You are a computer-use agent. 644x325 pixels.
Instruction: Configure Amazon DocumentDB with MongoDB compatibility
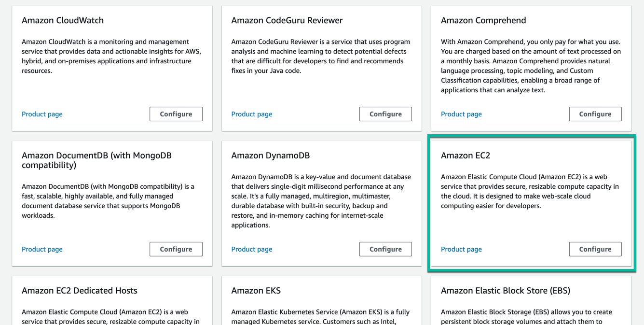[x=176, y=249]
